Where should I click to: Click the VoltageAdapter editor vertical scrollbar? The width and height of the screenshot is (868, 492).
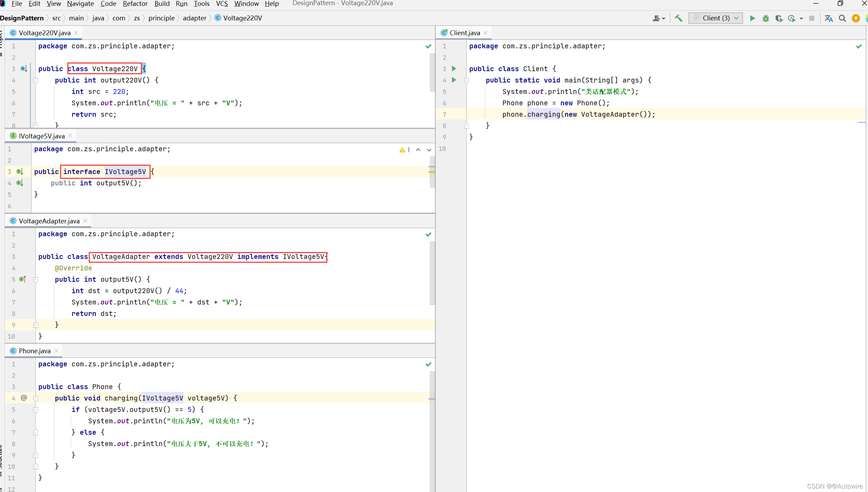click(432, 273)
